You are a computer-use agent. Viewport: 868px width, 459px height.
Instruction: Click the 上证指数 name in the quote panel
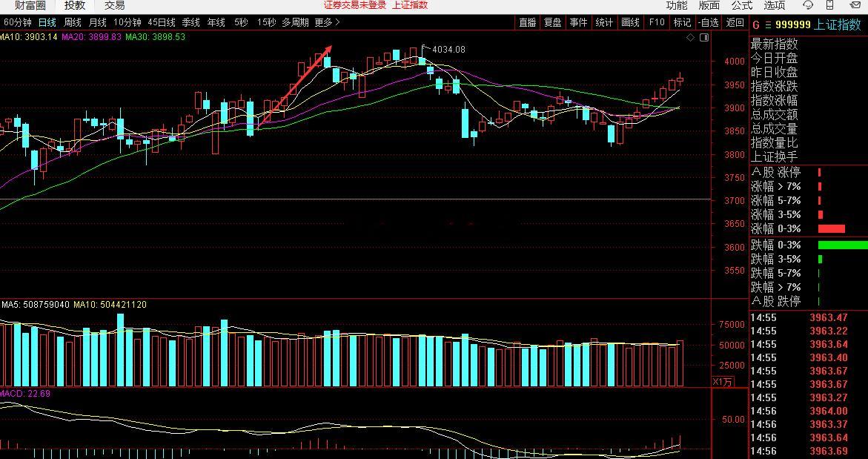coord(837,25)
